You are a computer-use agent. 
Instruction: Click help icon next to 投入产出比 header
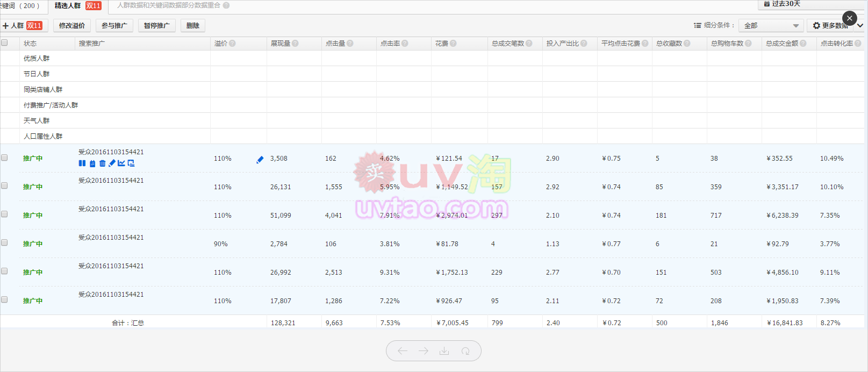[584, 44]
